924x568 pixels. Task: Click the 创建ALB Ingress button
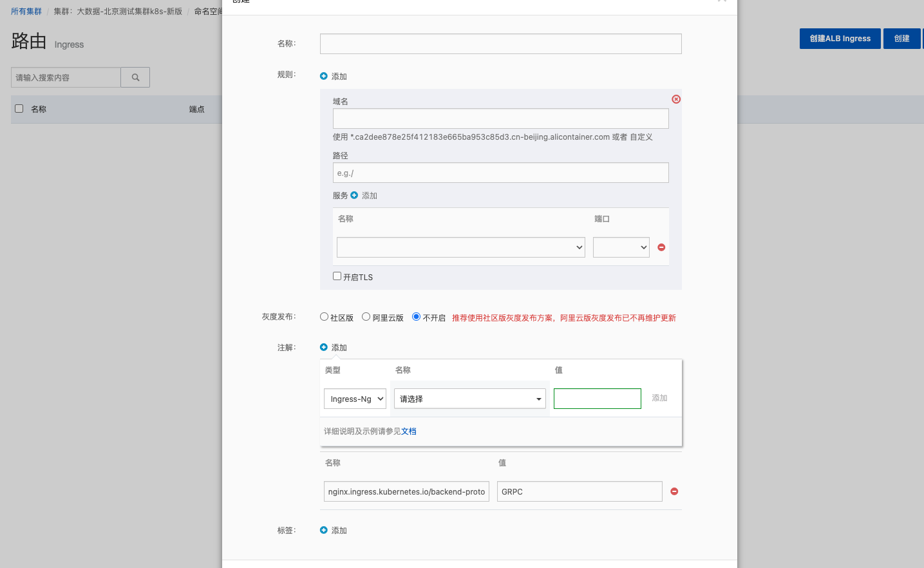pos(840,39)
